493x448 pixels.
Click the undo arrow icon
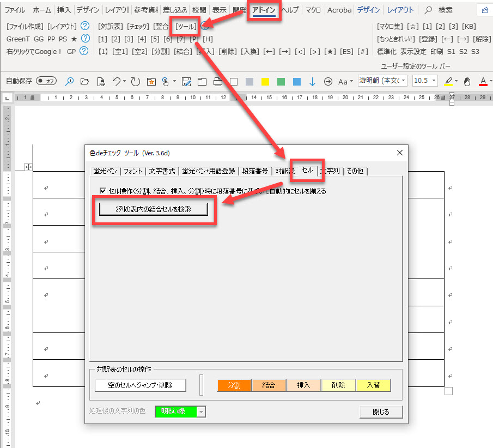[x=116, y=82]
